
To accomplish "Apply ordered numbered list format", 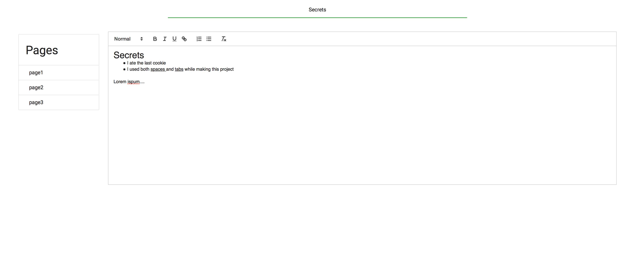I will pyautogui.click(x=199, y=39).
